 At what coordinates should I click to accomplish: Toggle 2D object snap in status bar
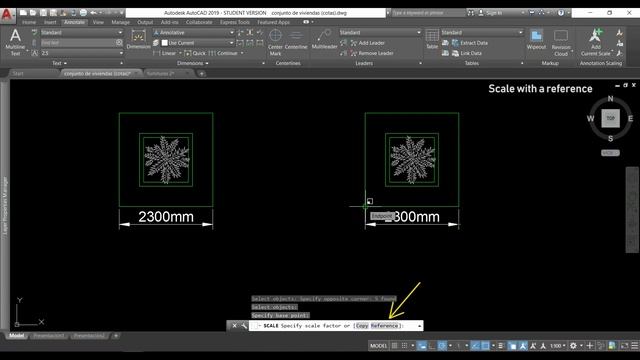[x=485, y=345]
